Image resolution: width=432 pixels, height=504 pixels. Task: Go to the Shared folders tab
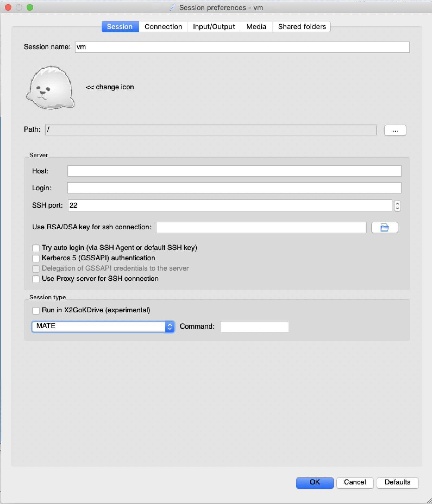coord(302,27)
